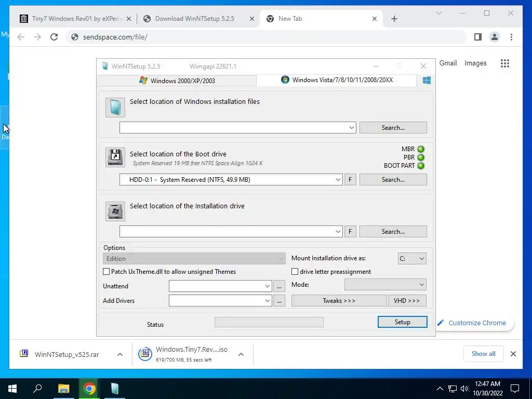Image resolution: width=532 pixels, height=399 pixels.
Task: Click WinNTSetup icon on the taskbar
Action: click(x=115, y=389)
